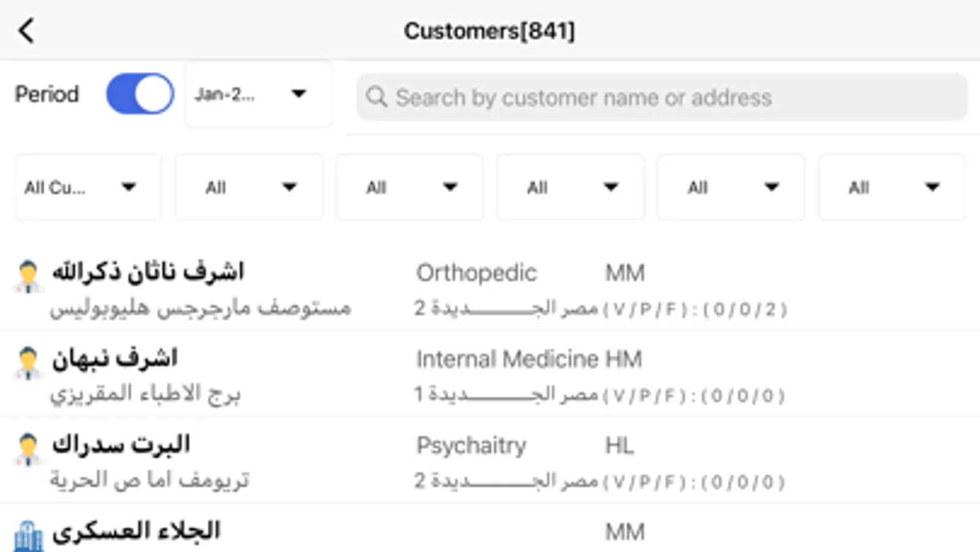Open the third All filter dropdown

[x=409, y=187]
